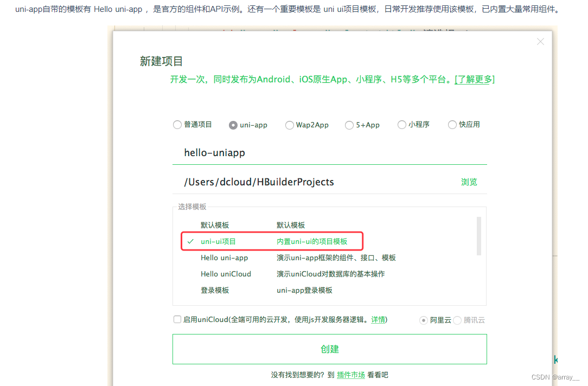Click description uni-app登录模板
The height and width of the screenshot is (386, 588).
click(304, 291)
